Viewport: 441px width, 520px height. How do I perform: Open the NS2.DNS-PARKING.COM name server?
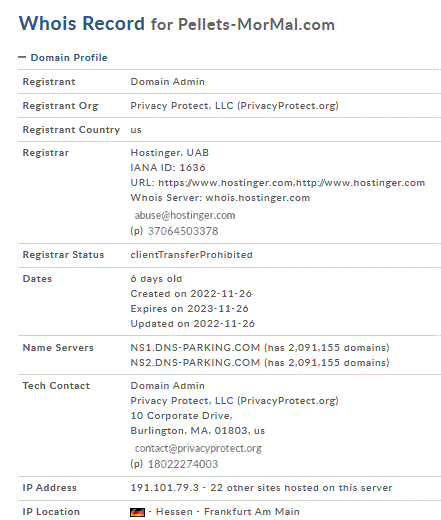coord(195,363)
